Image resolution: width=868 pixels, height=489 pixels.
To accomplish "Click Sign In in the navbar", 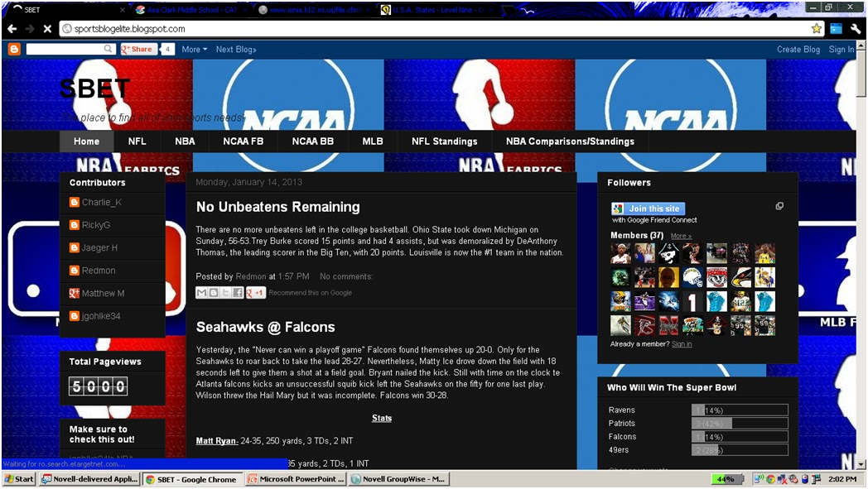I will (841, 50).
